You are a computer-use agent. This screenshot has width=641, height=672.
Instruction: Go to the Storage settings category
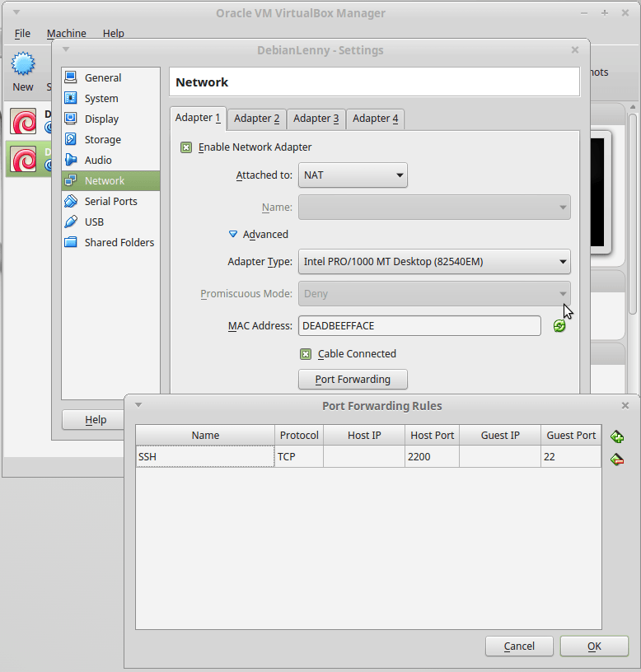coord(110,139)
